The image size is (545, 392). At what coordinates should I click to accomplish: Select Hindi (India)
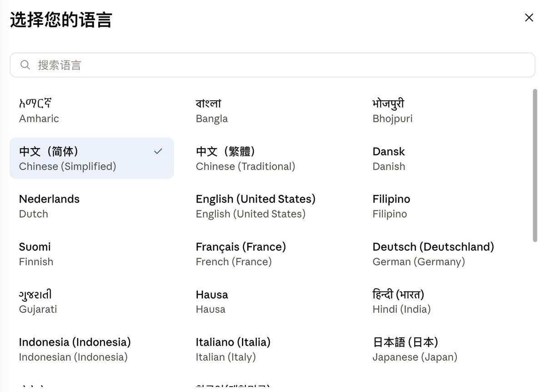tap(445, 301)
